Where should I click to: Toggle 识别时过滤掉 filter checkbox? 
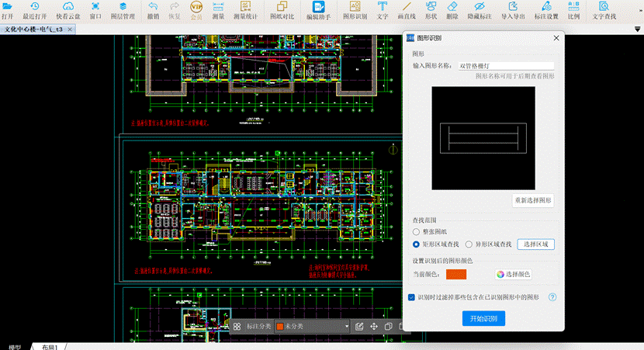coord(411,297)
